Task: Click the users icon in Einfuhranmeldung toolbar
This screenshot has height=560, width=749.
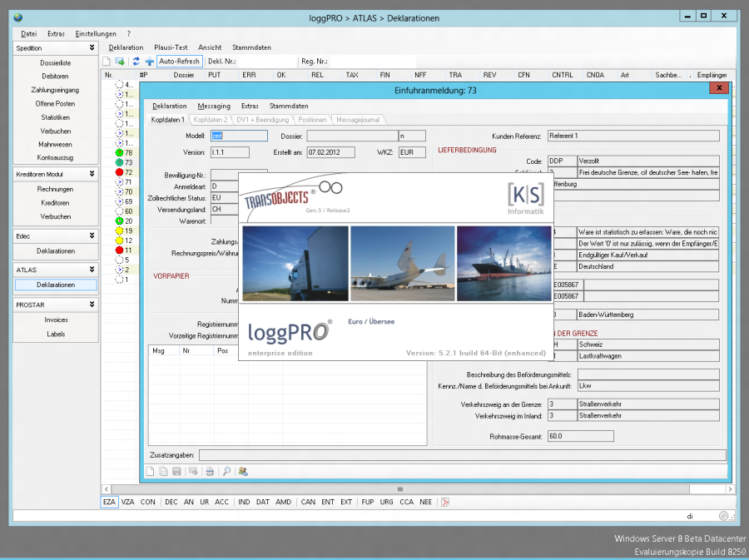Action: 243,471
